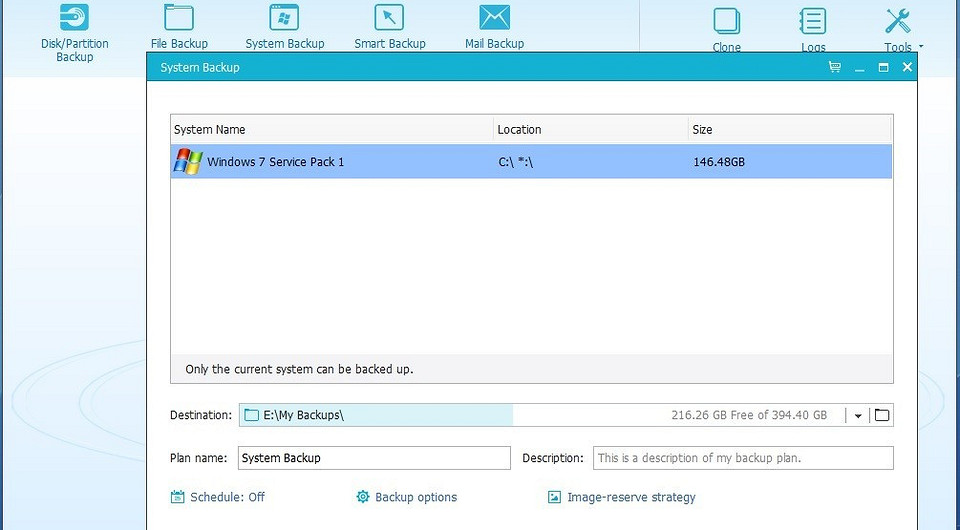Open Schedule: Off settings
The width and height of the screenshot is (960, 530).
pyautogui.click(x=218, y=497)
